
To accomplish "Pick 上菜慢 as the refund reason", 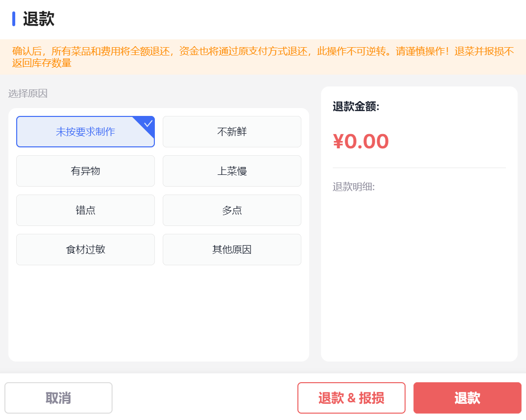I will pyautogui.click(x=232, y=171).
